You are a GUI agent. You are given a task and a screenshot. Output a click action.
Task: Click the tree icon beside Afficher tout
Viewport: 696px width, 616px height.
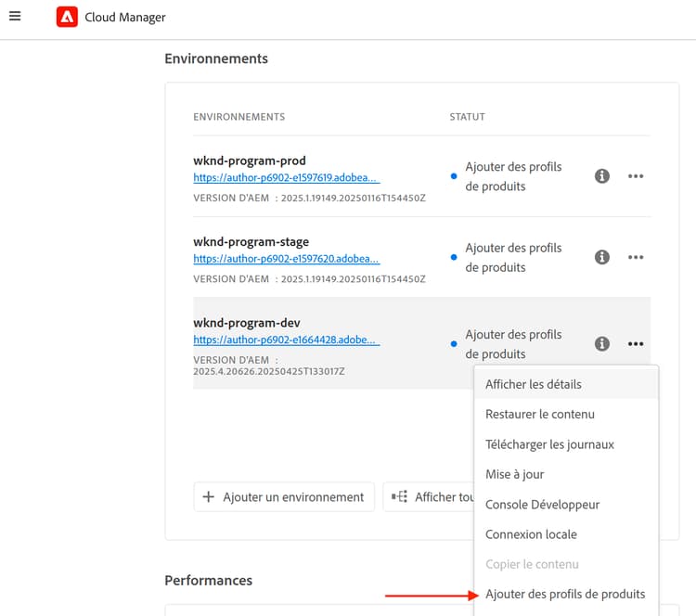coord(399,496)
